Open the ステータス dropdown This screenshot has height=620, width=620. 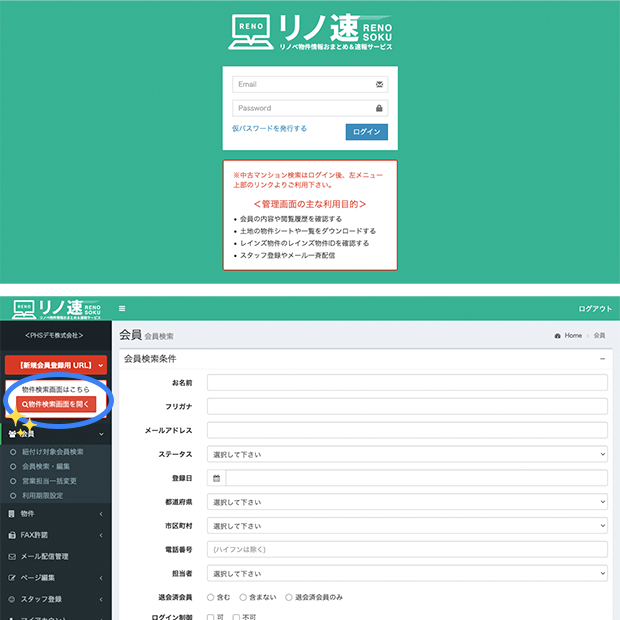[407, 454]
